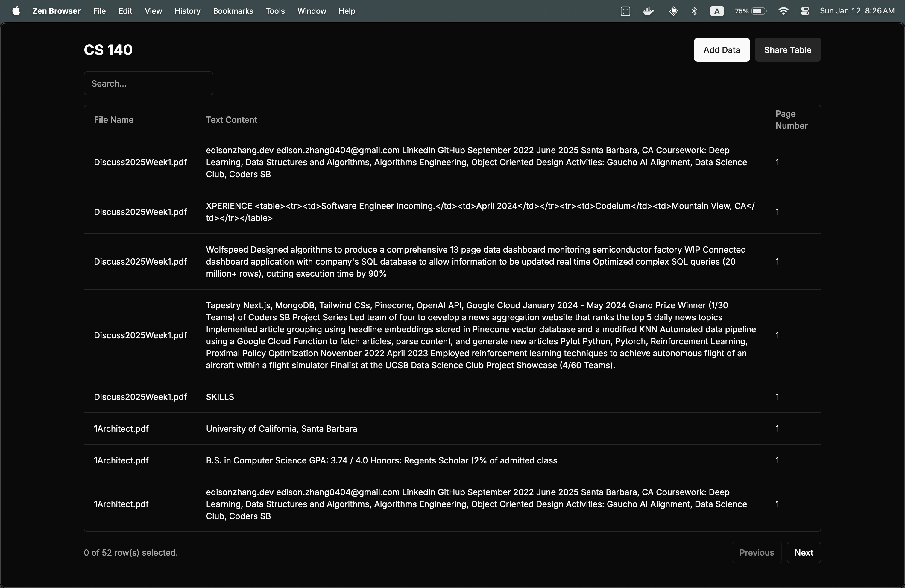The height and width of the screenshot is (588, 905).
Task: Open Control Center icon
Action: coord(805,11)
